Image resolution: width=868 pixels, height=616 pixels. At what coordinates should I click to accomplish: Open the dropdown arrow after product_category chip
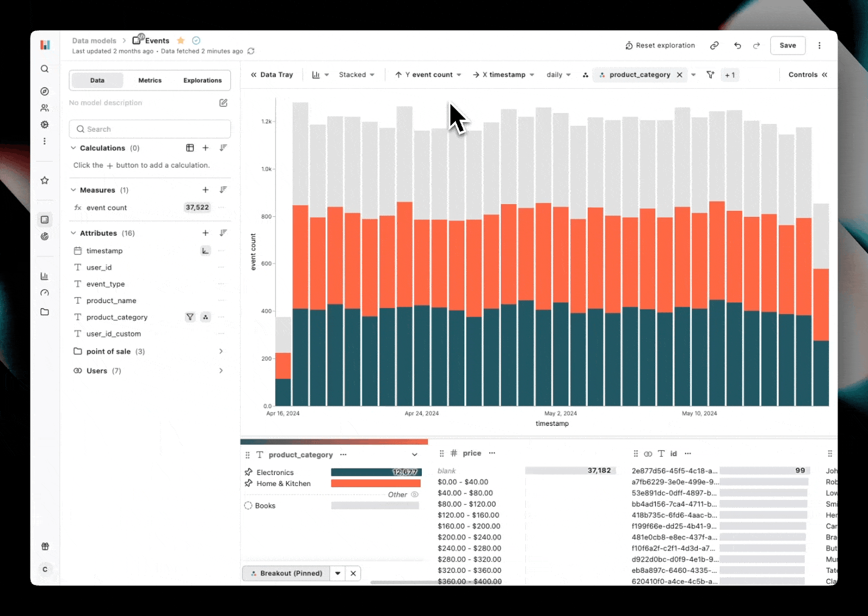tap(694, 75)
